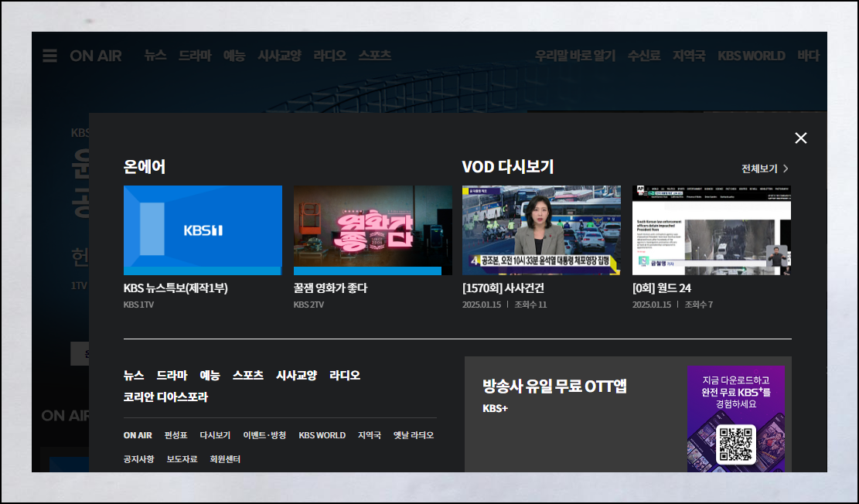Click ON AIR in overlay sub-links
Screen dimensions: 859x504
click(138, 435)
